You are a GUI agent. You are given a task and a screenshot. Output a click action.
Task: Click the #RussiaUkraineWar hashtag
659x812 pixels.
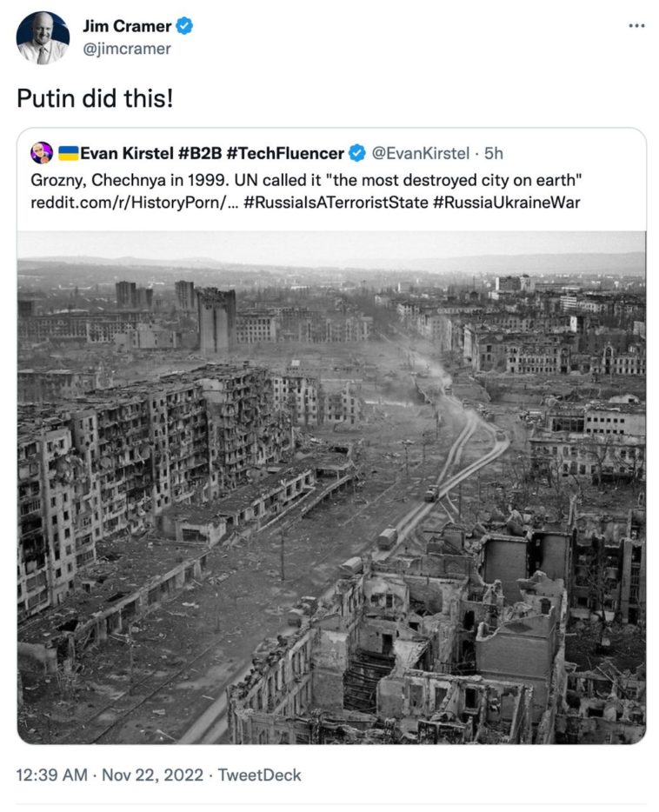505,203
